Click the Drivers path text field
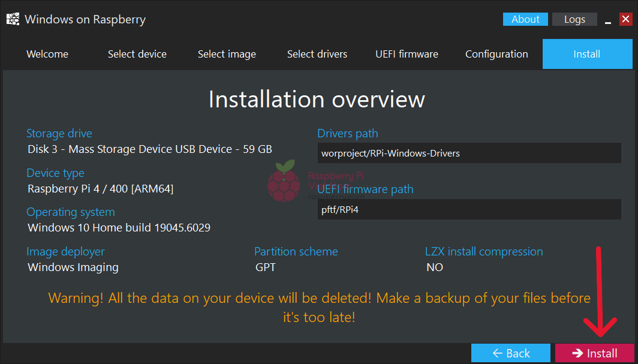The image size is (638, 364). pos(469,153)
